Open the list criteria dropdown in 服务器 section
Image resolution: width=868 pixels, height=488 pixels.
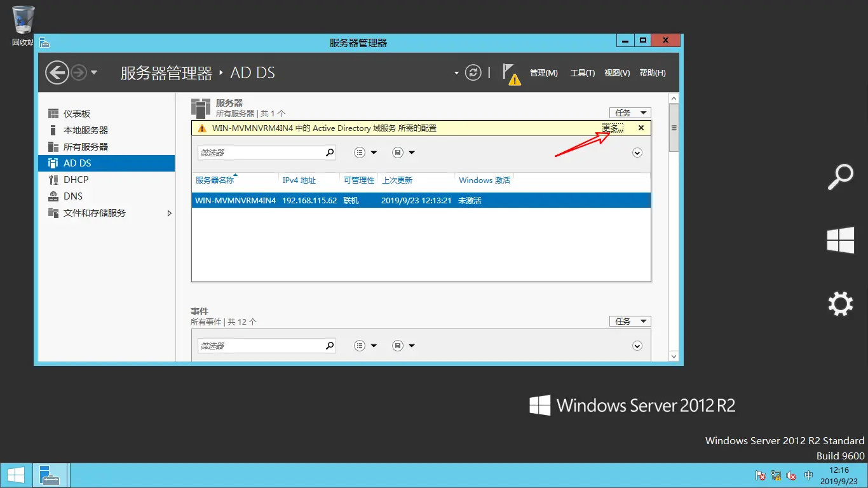coord(365,152)
